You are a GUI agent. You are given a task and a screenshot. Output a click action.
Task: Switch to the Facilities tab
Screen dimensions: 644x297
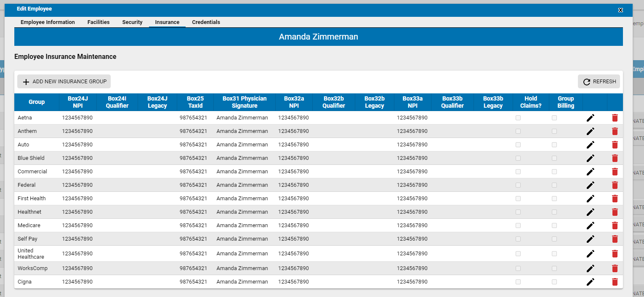pos(98,22)
